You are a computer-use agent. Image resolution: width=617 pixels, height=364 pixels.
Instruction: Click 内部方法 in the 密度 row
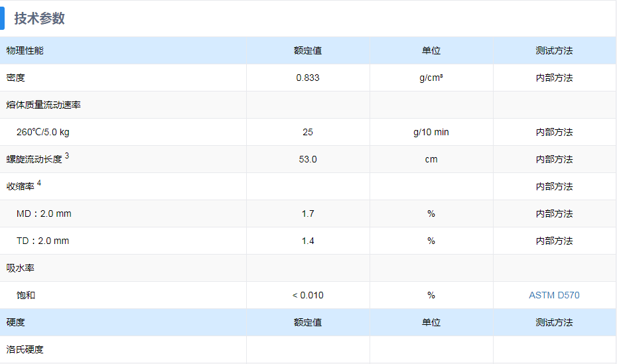554,78
